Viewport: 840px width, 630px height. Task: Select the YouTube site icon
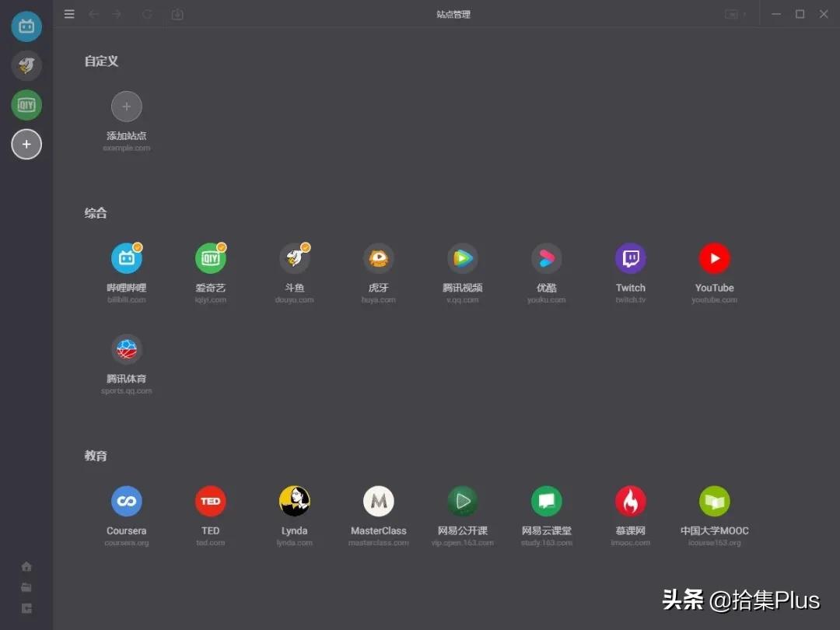[x=715, y=258]
